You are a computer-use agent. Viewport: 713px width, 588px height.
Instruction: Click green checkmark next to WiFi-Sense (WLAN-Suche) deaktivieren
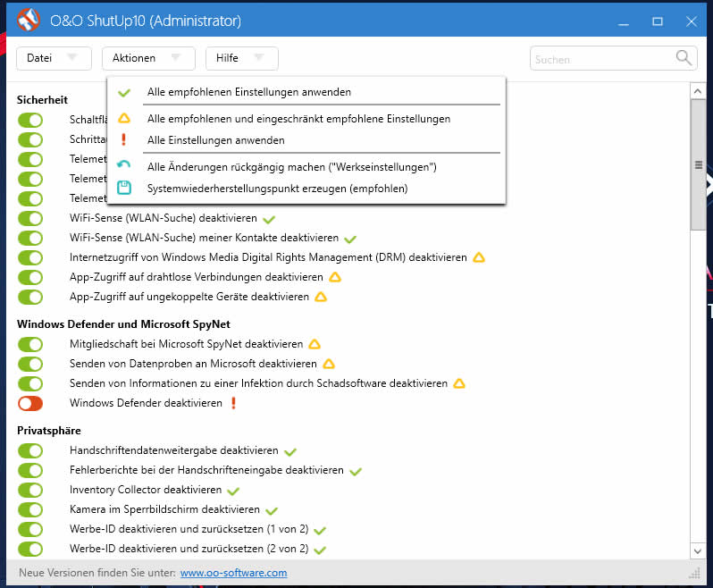click(269, 220)
